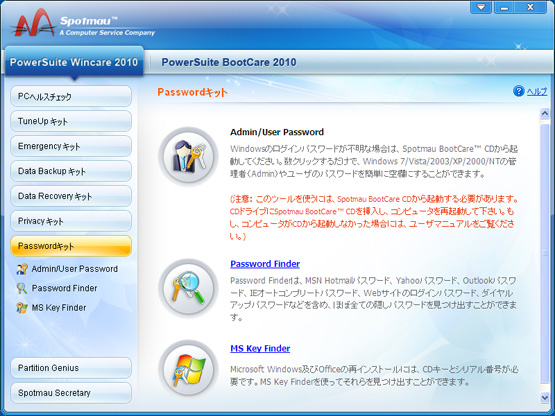Open the PCヘルスチェック sidebar button
The height and width of the screenshot is (416, 555).
tap(71, 96)
